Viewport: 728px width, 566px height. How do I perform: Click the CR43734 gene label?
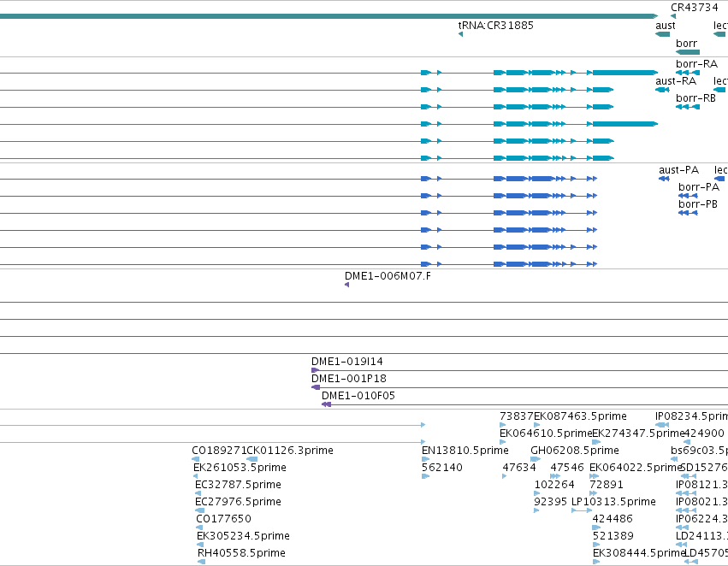click(x=694, y=8)
